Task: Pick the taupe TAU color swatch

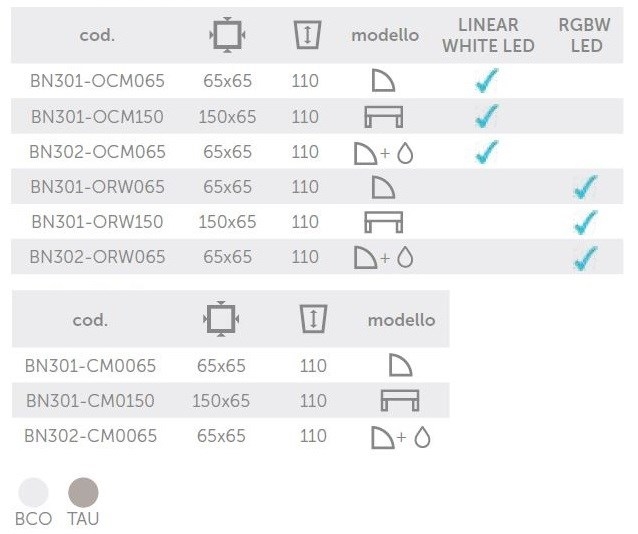Action: tap(83, 492)
